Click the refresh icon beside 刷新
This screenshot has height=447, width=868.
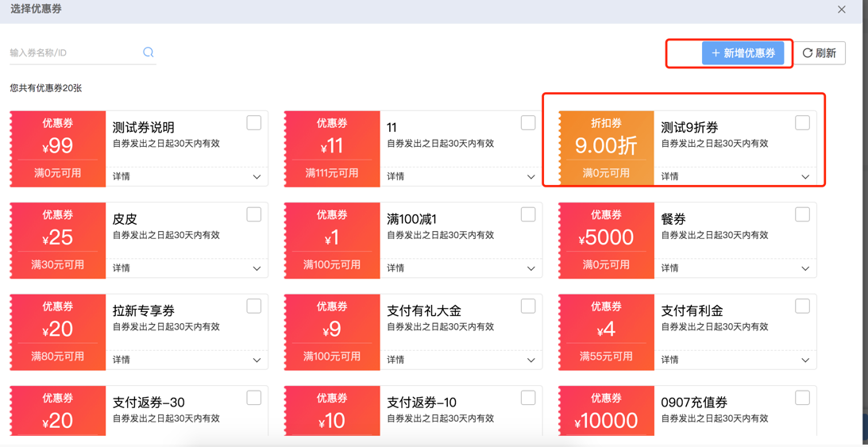point(808,53)
